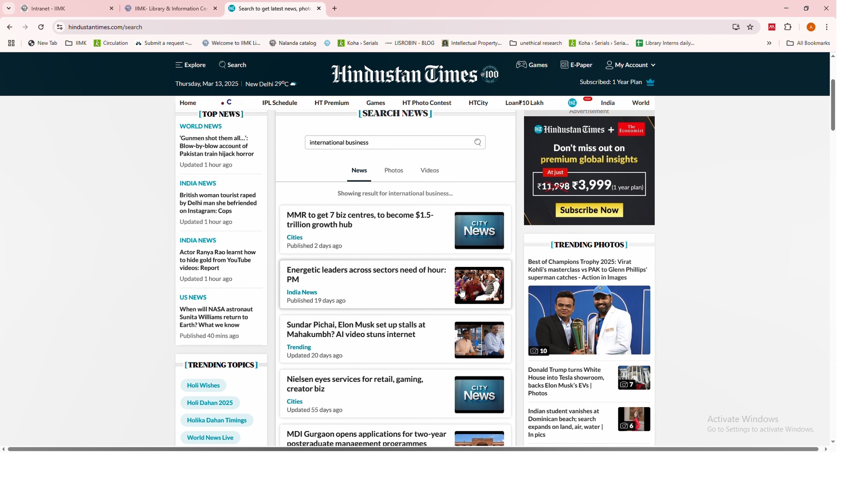Show hidden bookmarks with double chevron
The image size is (868, 494).
769,43
